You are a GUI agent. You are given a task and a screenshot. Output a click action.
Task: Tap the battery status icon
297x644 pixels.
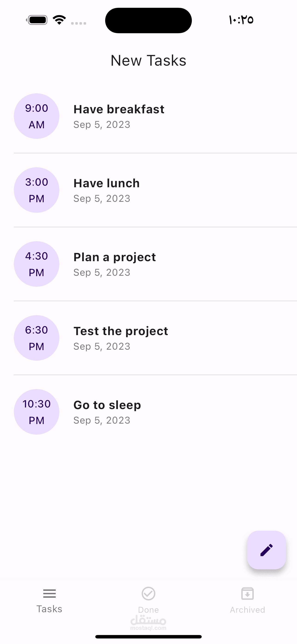click(x=37, y=20)
